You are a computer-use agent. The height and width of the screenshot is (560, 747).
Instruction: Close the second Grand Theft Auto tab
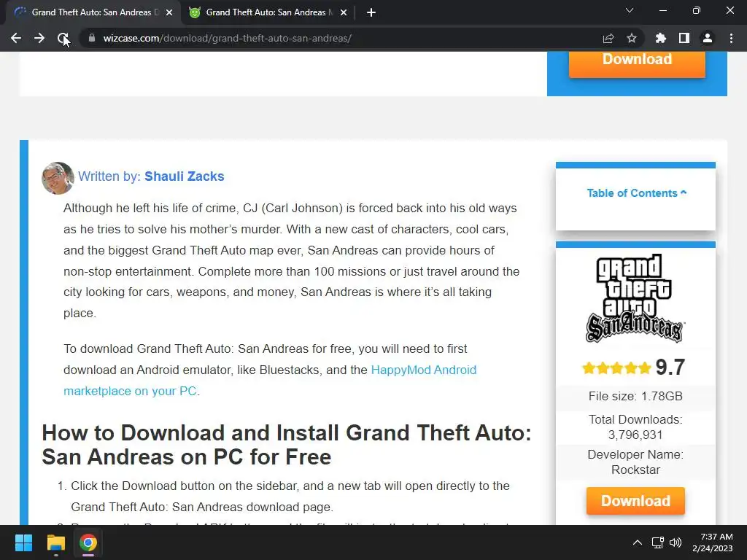tap(344, 12)
